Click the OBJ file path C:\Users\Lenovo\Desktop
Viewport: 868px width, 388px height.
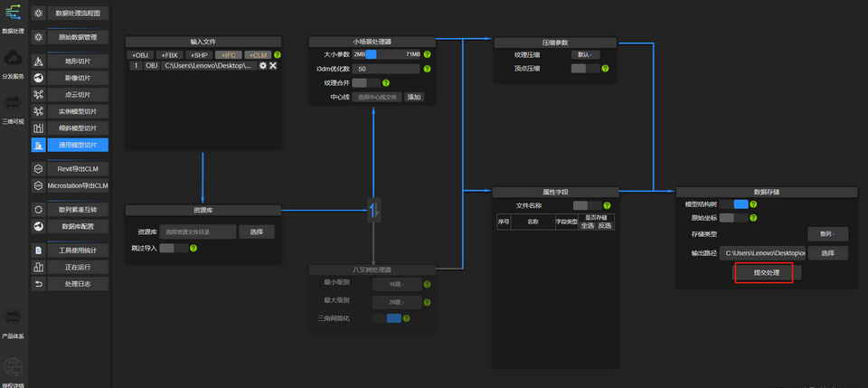click(209, 65)
